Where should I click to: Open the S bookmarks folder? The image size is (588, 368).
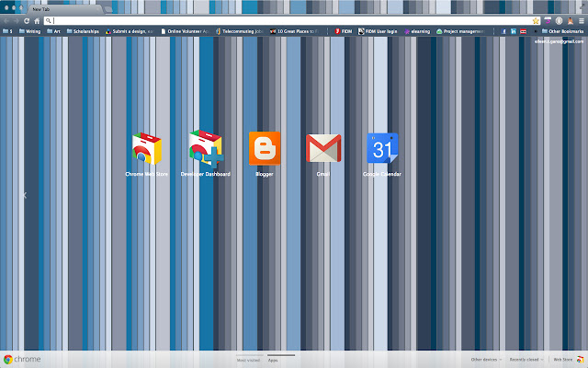tap(7, 31)
